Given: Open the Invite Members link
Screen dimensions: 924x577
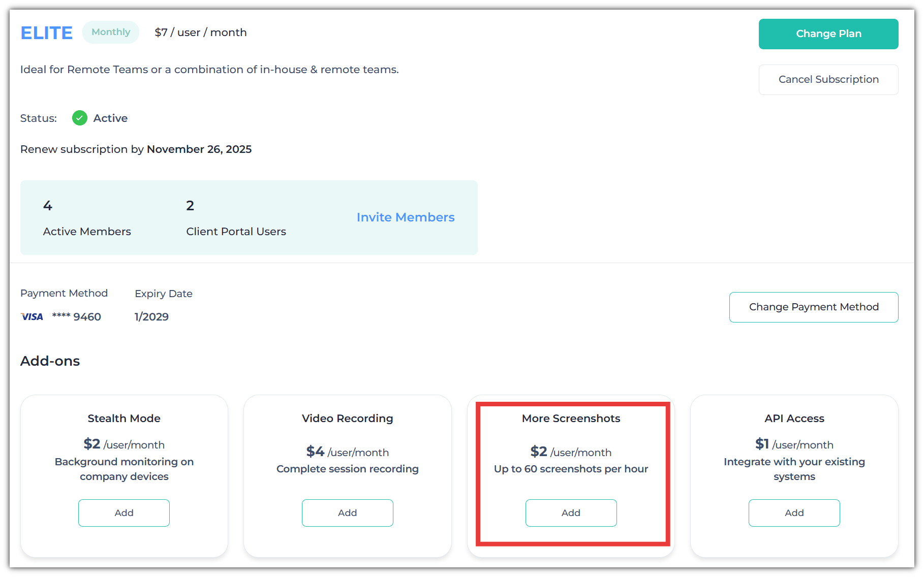Looking at the screenshot, I should coord(405,217).
